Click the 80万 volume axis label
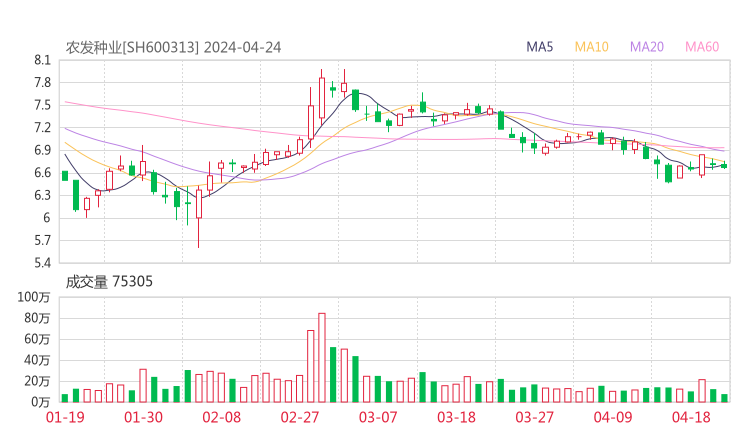 click(x=37, y=318)
